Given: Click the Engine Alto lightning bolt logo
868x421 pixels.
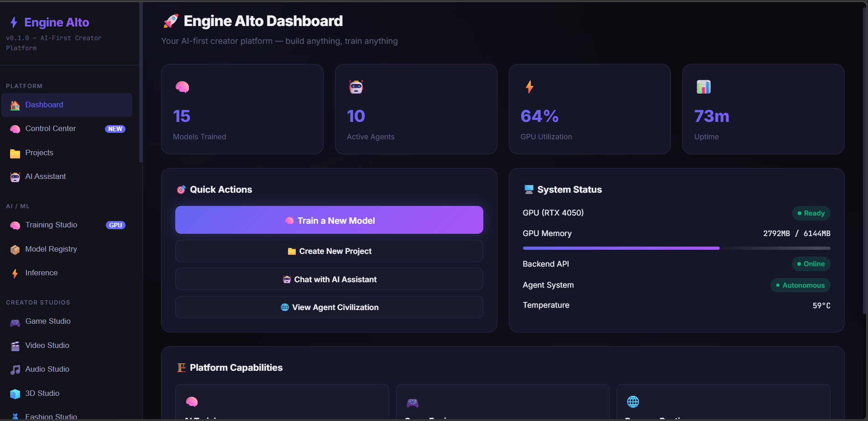Looking at the screenshot, I should pyautogui.click(x=13, y=22).
